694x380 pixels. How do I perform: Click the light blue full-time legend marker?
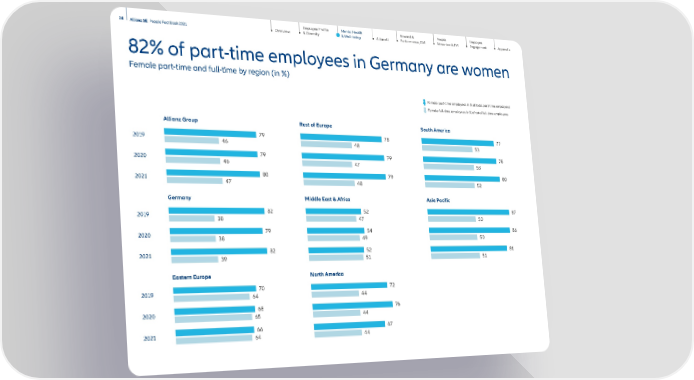(425, 110)
